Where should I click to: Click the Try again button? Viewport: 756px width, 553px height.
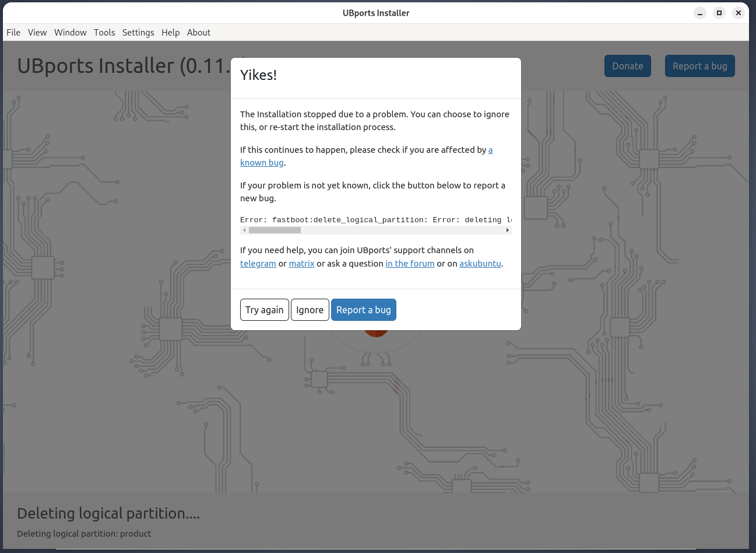(265, 310)
